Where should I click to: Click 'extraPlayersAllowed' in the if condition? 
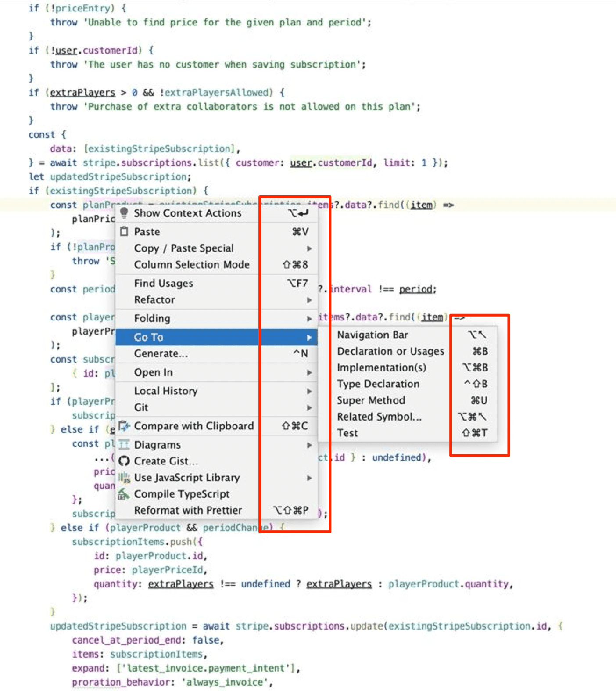[x=216, y=92]
